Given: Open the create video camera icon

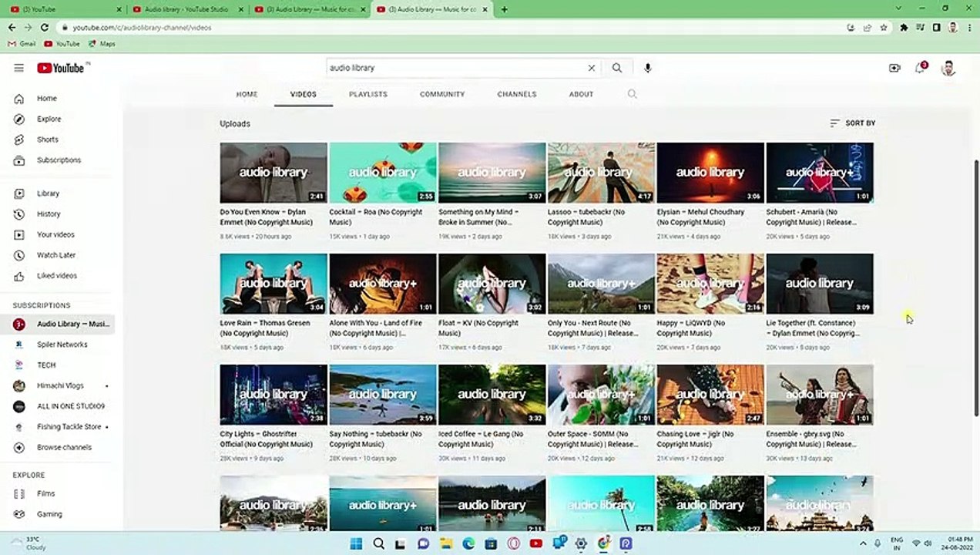Looking at the screenshot, I should (894, 68).
